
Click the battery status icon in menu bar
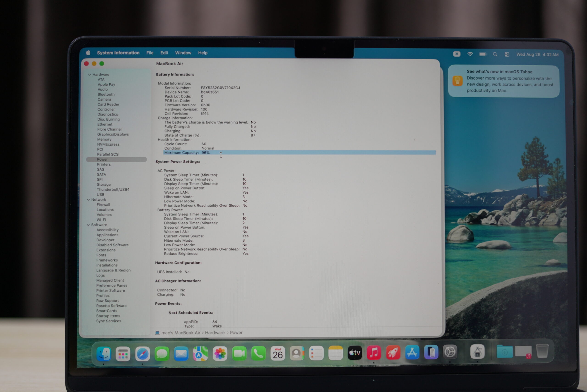click(483, 54)
